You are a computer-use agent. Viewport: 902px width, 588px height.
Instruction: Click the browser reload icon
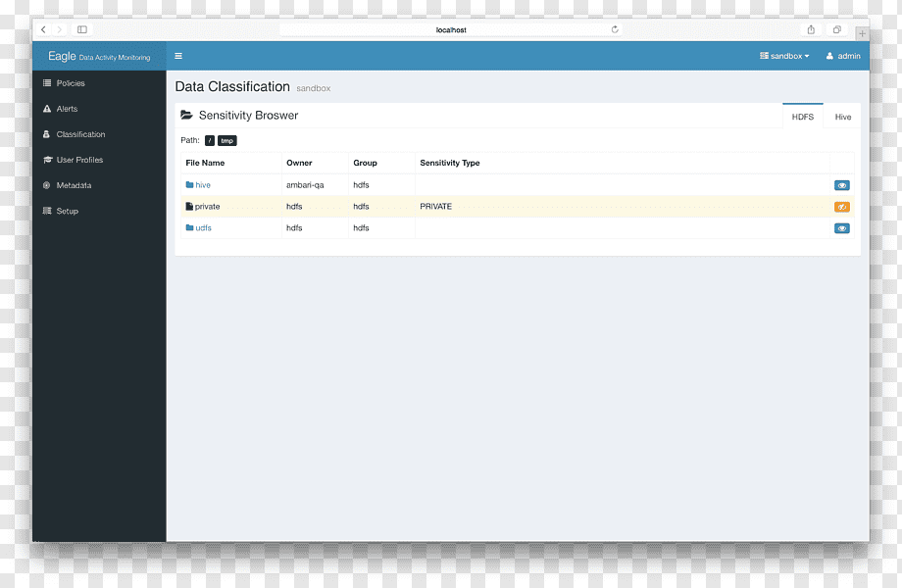pyautogui.click(x=615, y=29)
